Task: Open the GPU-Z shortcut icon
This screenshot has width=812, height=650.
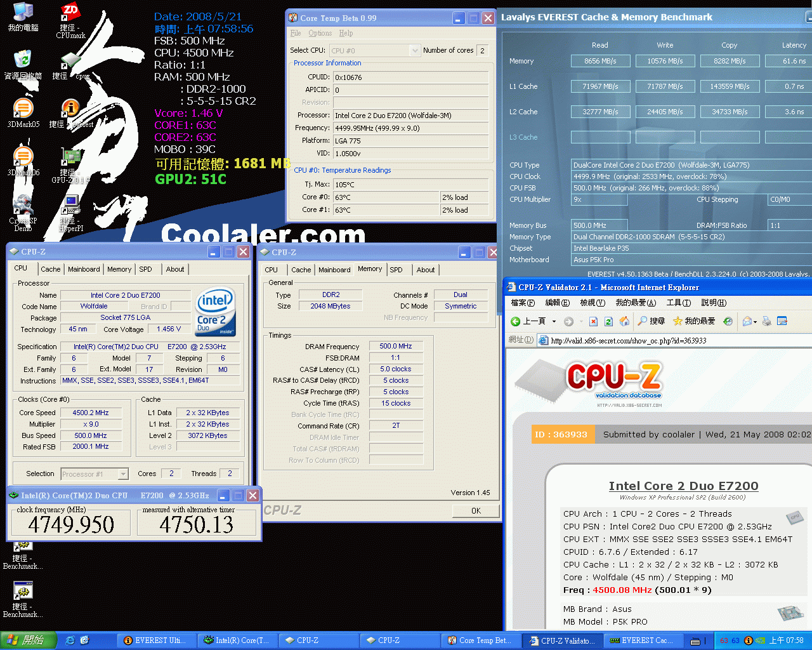Action: coord(70,165)
